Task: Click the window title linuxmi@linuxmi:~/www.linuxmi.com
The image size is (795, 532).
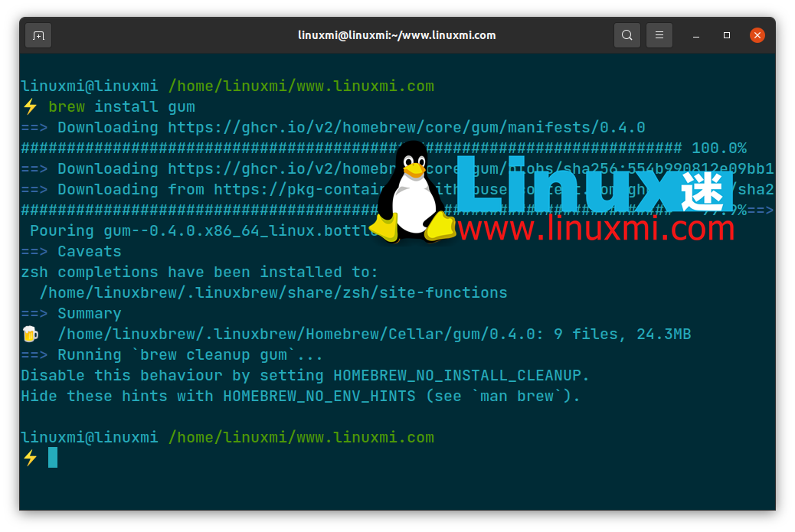Action: click(397, 35)
